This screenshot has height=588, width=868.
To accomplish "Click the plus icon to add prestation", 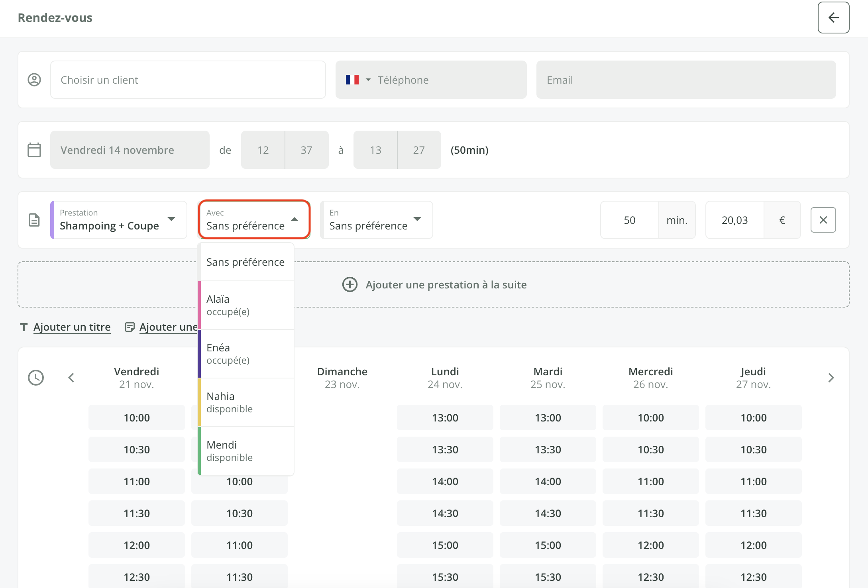I will click(x=350, y=284).
